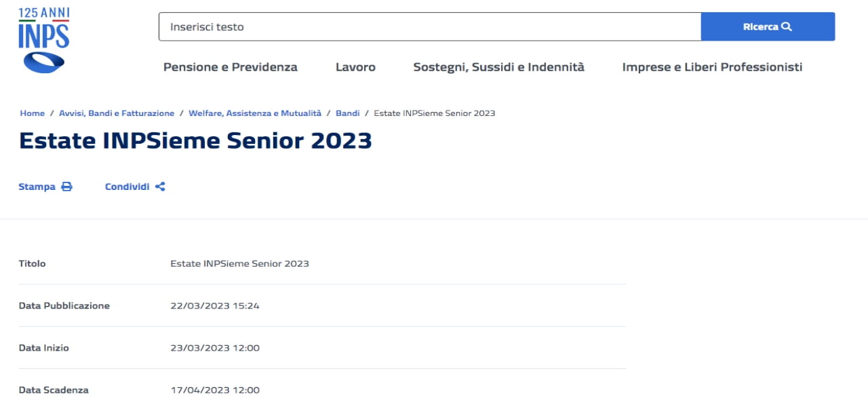
Task: Click the Titolo value text in table
Action: tap(239, 263)
